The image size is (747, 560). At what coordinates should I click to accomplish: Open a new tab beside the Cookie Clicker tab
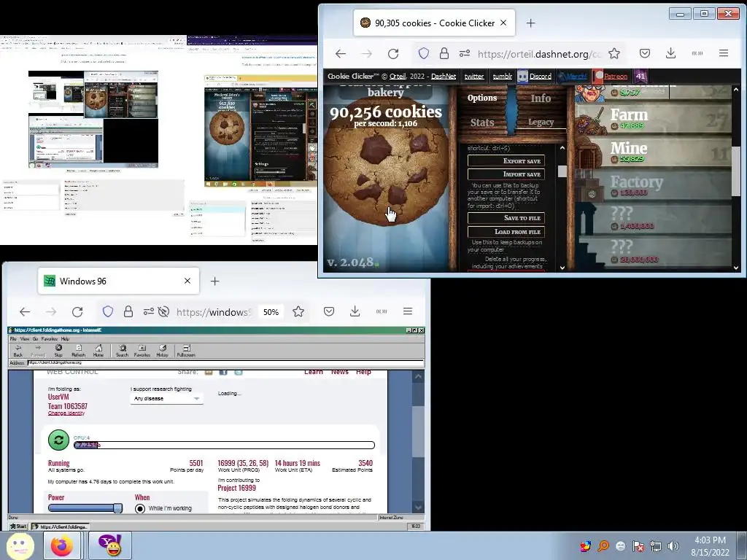[531, 23]
